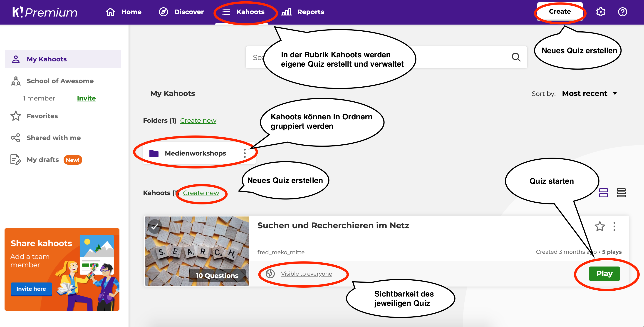Click the Home house icon
The width and height of the screenshot is (644, 327).
coord(110,12)
